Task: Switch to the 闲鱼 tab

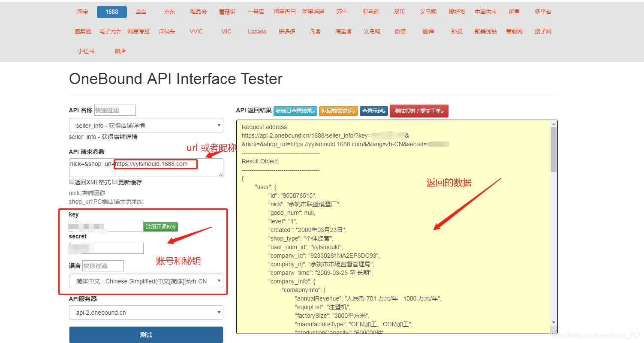Action: (x=515, y=12)
